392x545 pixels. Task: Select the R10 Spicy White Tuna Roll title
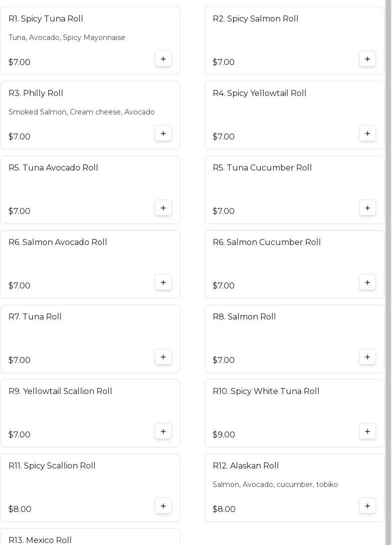266,391
